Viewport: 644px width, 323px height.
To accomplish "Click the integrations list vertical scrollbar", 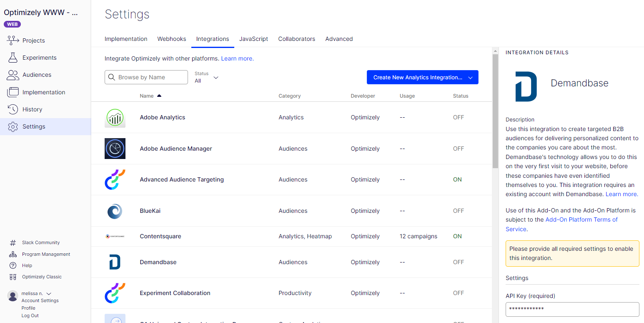I will (495, 113).
